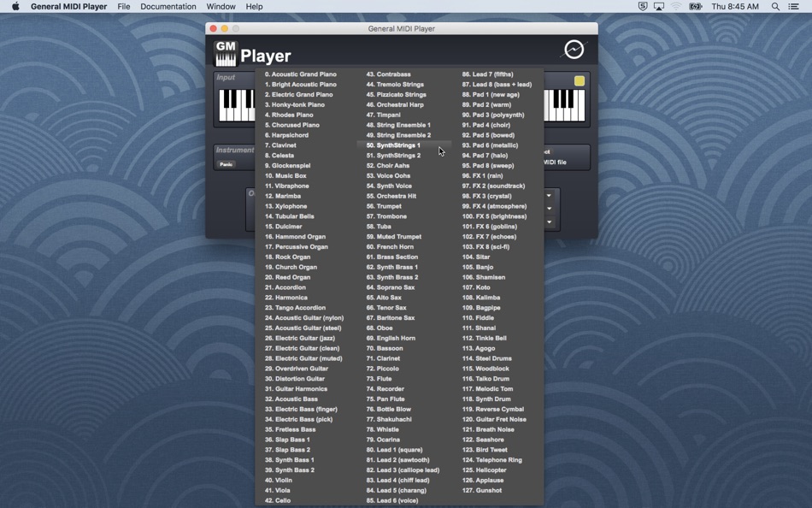This screenshot has width=812, height=508.
Task: Open Spotlight search icon
Action: (775, 7)
